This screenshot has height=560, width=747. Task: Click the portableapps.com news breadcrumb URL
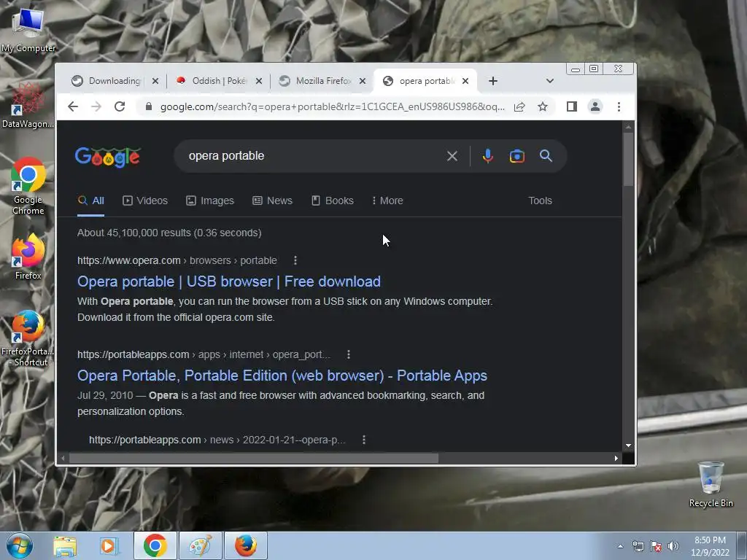pos(217,440)
